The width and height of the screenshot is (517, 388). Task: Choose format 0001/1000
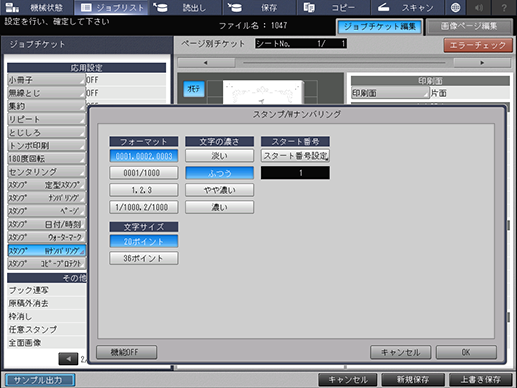coord(144,173)
